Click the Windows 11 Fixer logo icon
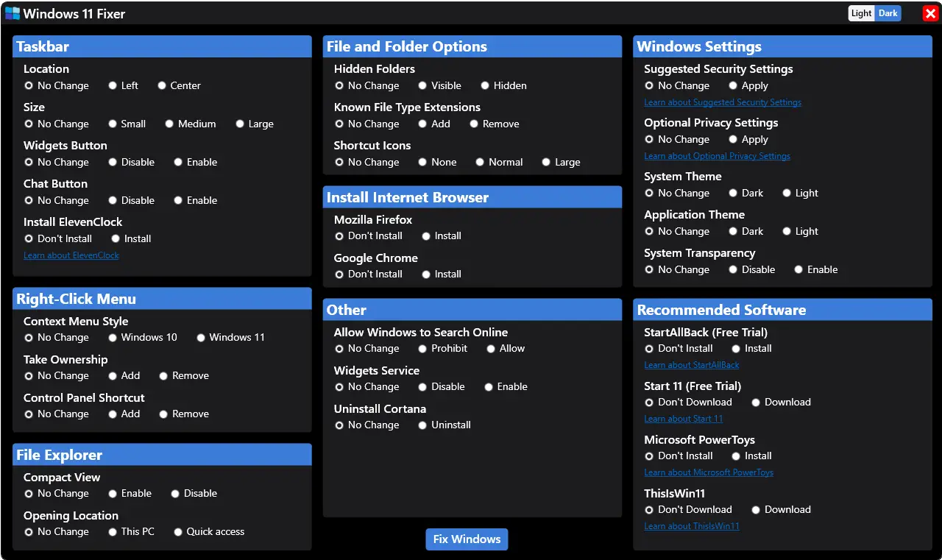 pyautogui.click(x=13, y=13)
